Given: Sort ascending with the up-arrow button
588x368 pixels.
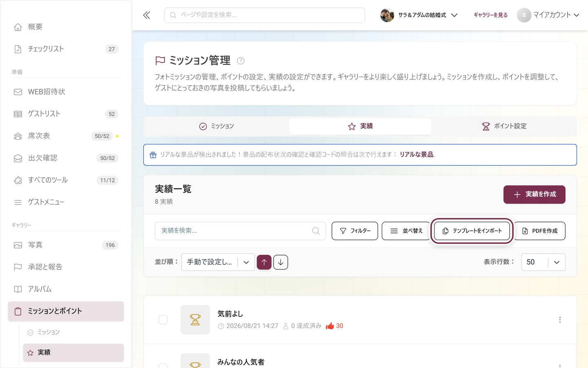Looking at the screenshot, I should pyautogui.click(x=264, y=262).
